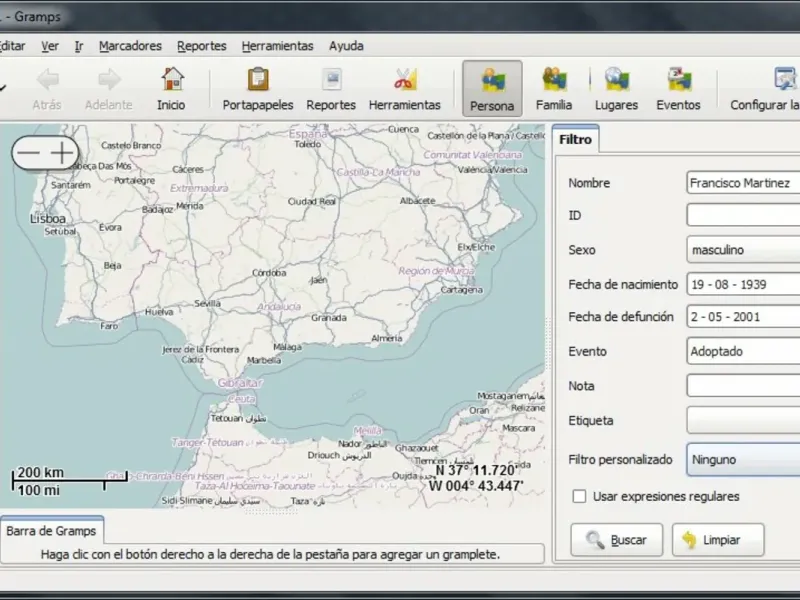
Task: Open the Reportes toolbar icon
Action: tap(331, 88)
